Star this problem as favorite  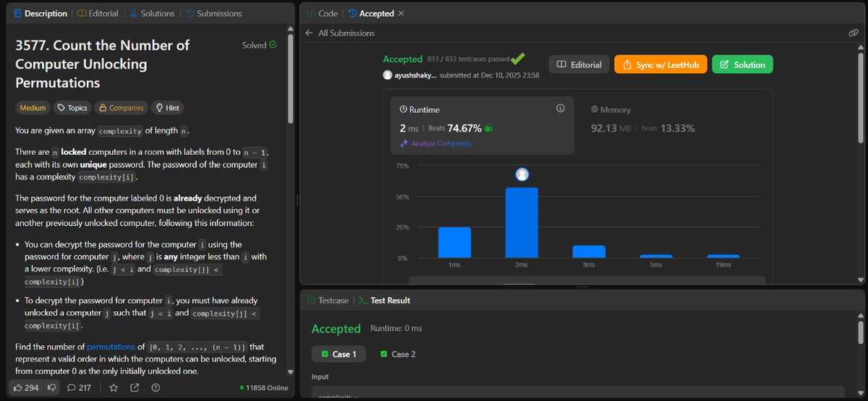coord(114,387)
